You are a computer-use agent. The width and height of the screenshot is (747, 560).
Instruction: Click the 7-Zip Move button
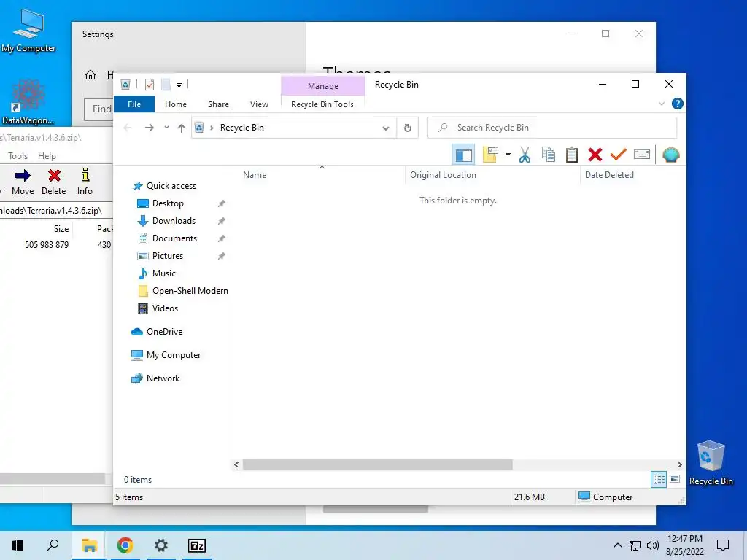pyautogui.click(x=23, y=182)
